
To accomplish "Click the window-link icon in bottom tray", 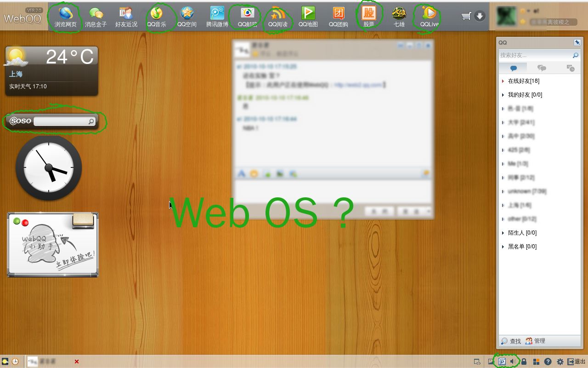I will click(x=477, y=362).
